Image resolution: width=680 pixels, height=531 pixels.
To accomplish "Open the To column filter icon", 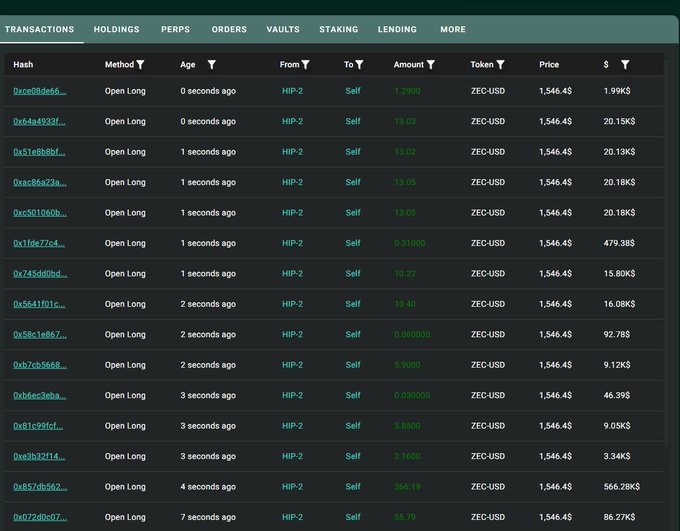I will (x=359, y=65).
